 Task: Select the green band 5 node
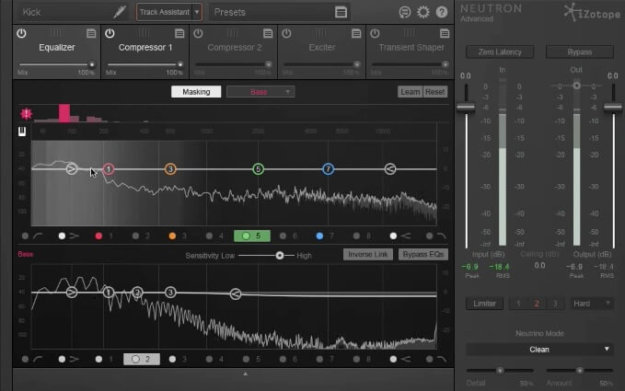[x=258, y=169]
